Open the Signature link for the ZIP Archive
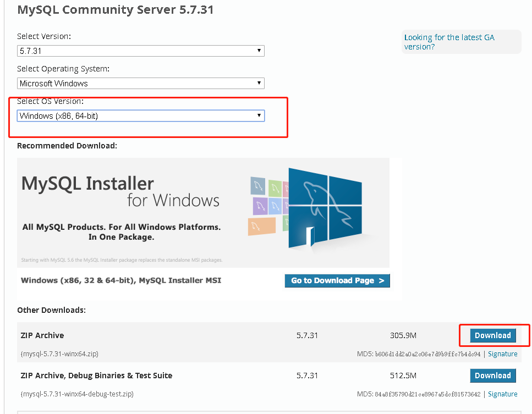 502,354
